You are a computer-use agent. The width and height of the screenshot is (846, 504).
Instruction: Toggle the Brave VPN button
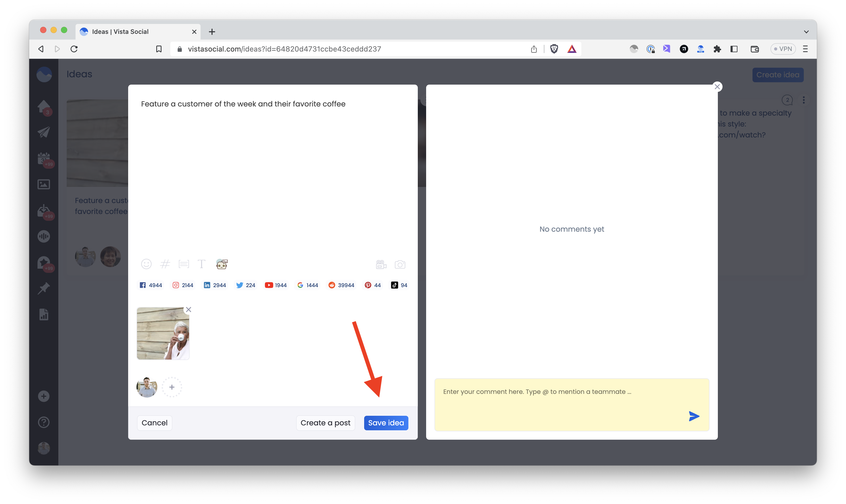pyautogui.click(x=783, y=49)
